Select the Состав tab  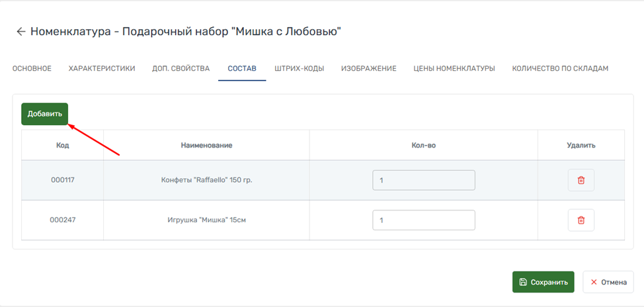pos(242,69)
